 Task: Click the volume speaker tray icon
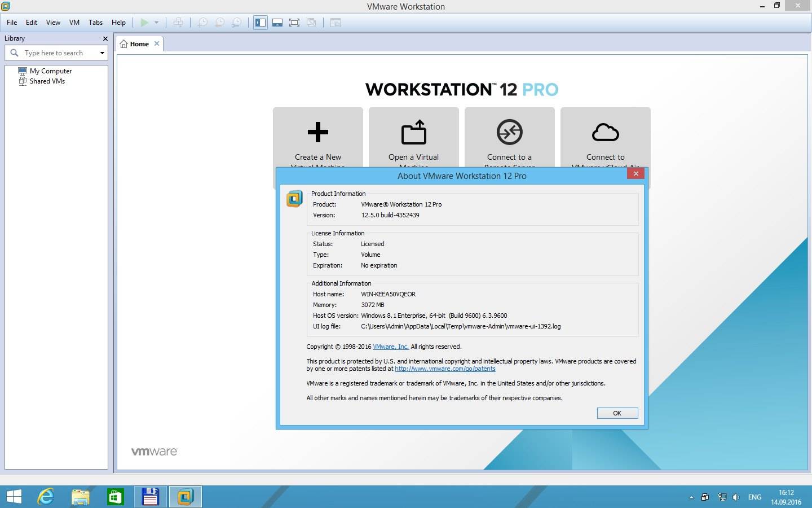pos(736,497)
